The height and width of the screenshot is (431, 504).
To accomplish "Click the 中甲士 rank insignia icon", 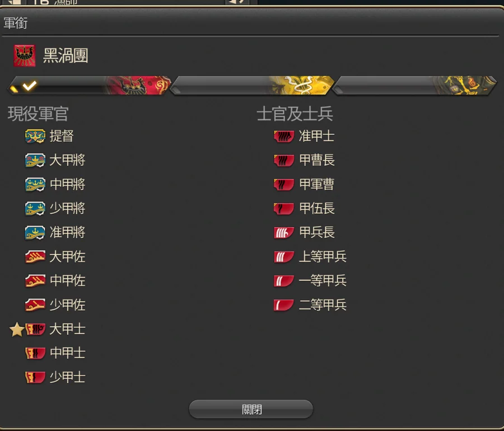I will click(35, 353).
